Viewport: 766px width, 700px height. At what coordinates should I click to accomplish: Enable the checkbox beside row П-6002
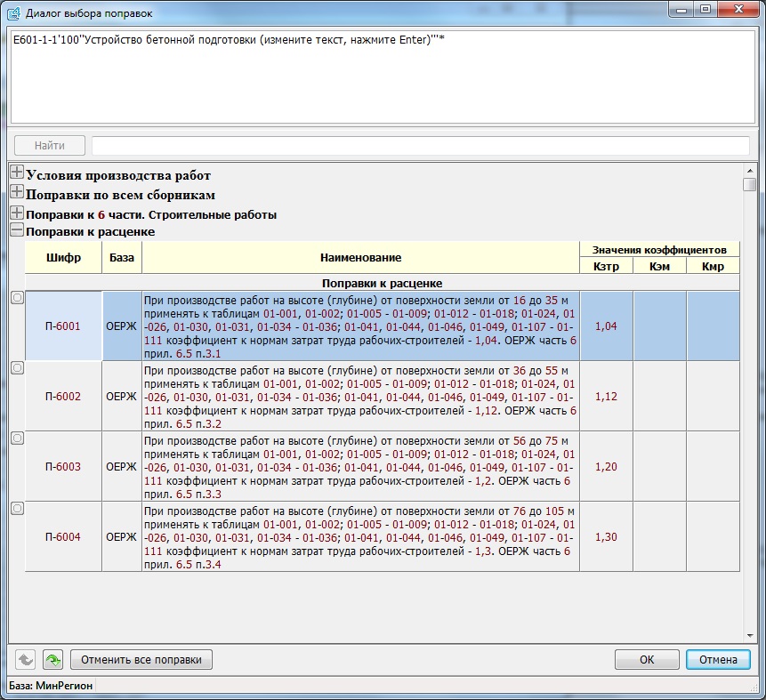point(17,367)
